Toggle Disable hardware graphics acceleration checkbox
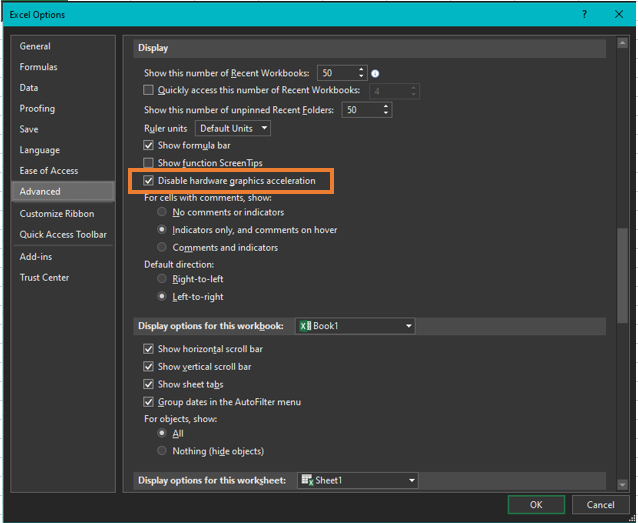This screenshot has height=523, width=638. [150, 181]
